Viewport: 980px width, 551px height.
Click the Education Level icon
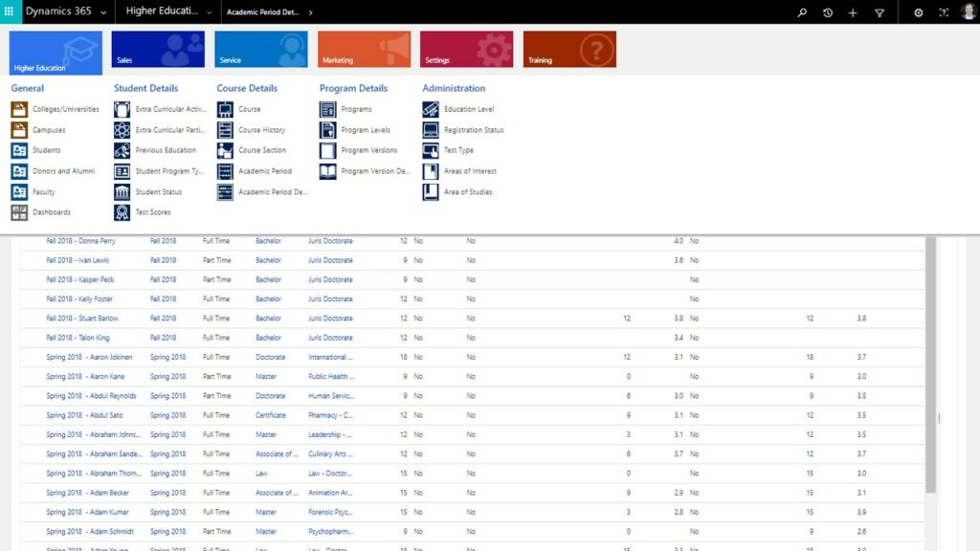[x=431, y=109]
